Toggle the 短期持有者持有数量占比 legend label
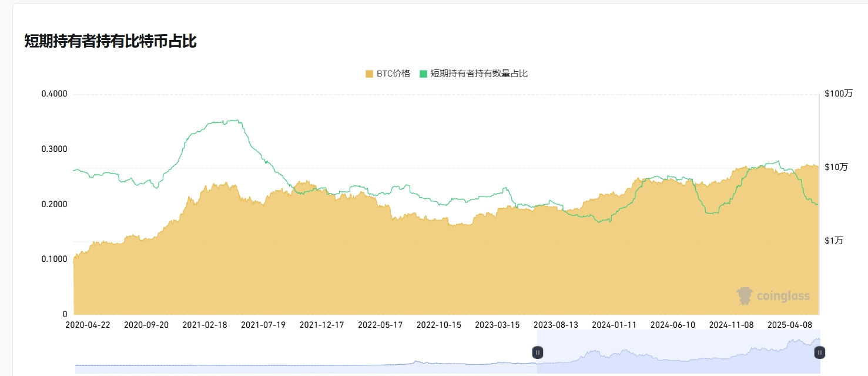This screenshot has width=868, height=376. [x=479, y=74]
